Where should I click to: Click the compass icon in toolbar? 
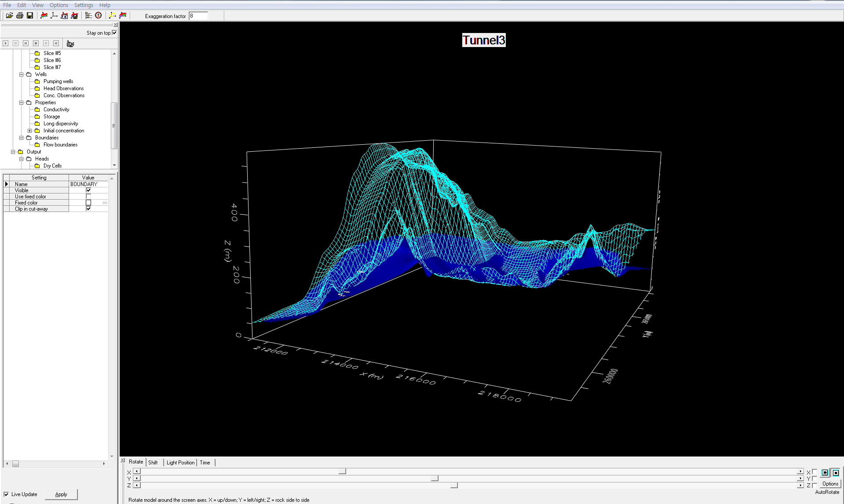pyautogui.click(x=99, y=15)
